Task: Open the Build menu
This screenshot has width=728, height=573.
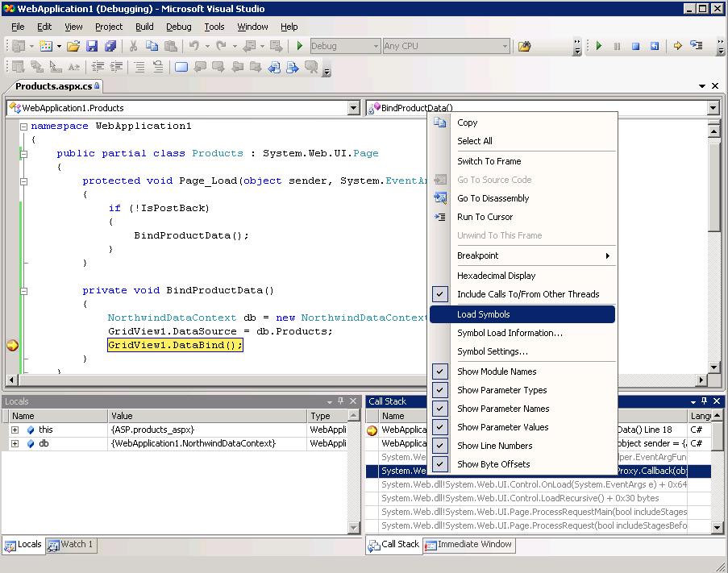Action: point(144,27)
